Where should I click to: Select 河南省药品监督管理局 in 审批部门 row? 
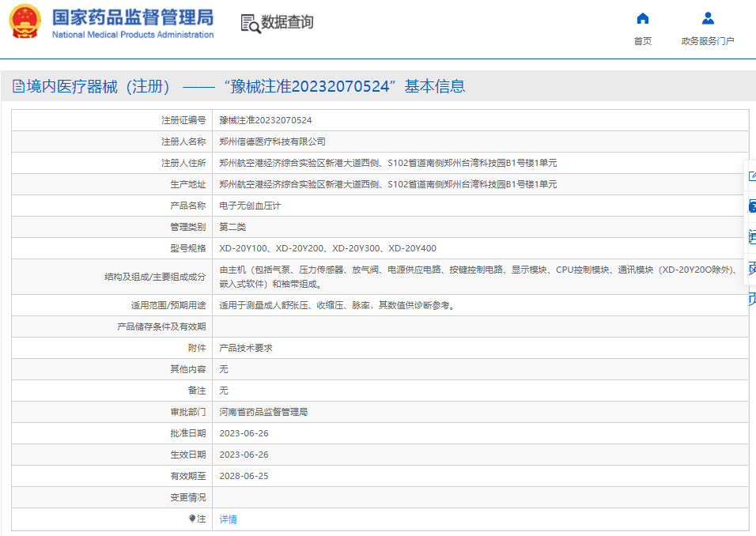click(264, 412)
